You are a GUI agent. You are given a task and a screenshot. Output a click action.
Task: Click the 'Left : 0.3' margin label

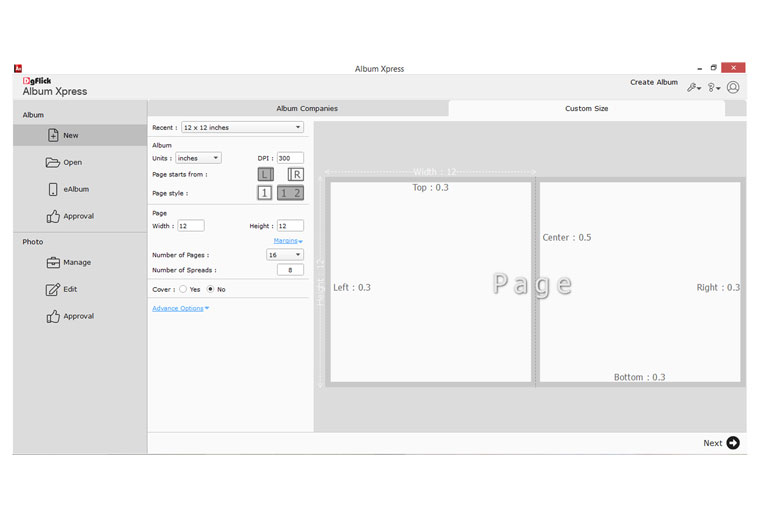click(352, 287)
